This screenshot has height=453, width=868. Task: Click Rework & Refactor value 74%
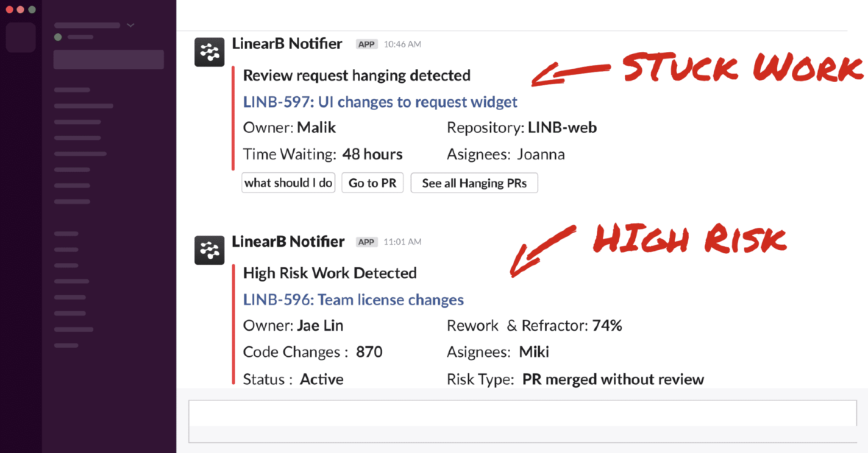[x=607, y=325]
